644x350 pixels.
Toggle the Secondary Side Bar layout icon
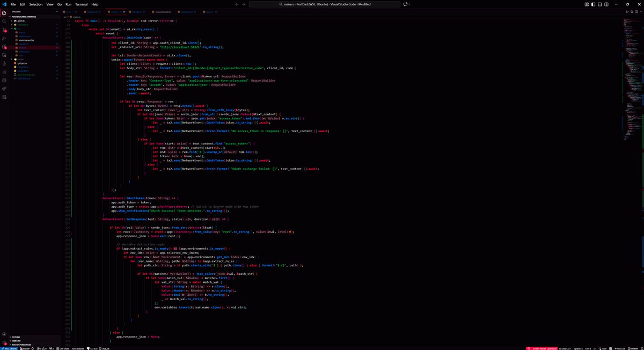point(606,4)
